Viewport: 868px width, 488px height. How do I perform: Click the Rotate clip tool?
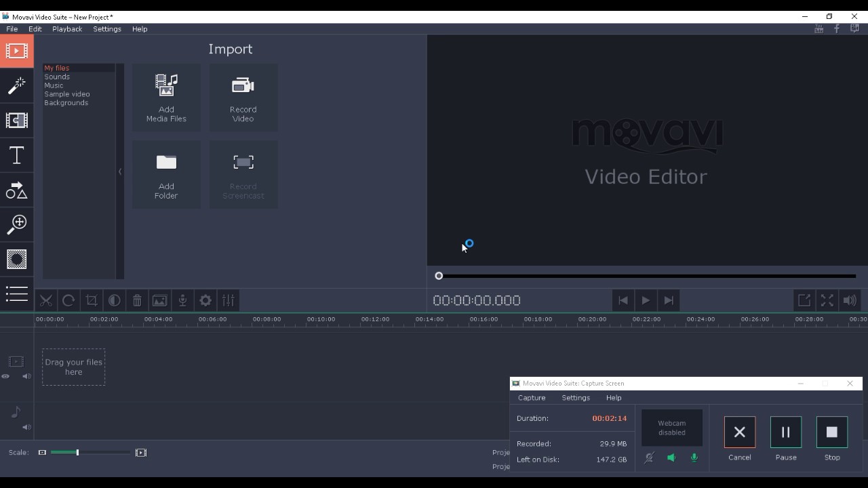68,300
